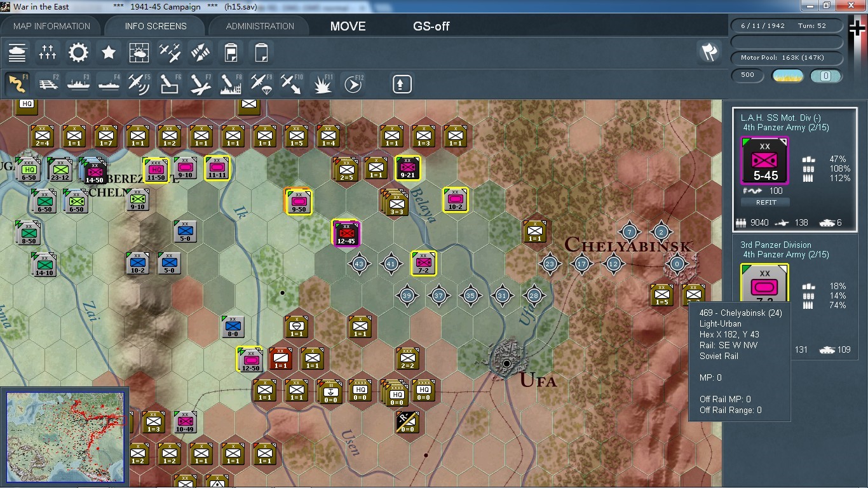Select the green 14-10 infantry counter
This screenshot has height=488, width=868.
point(44,264)
